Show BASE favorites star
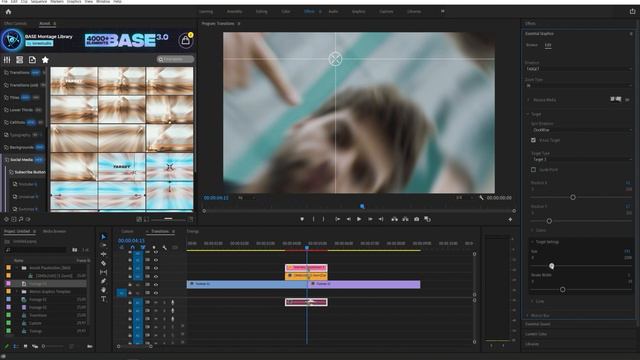640x360 pixels. click(45, 60)
